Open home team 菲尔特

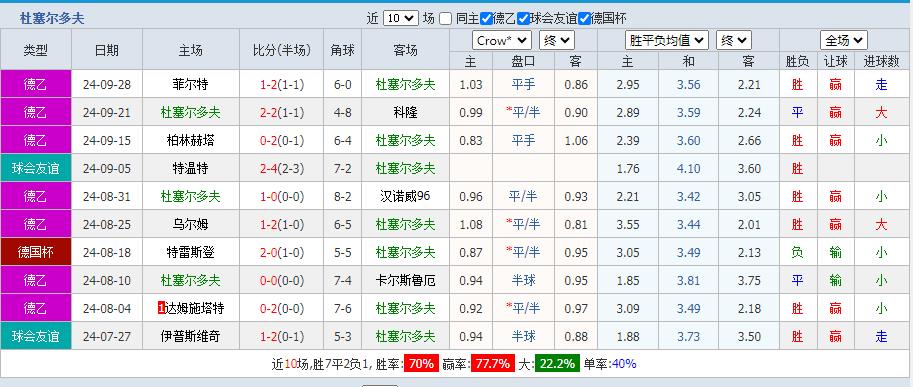coord(190,84)
